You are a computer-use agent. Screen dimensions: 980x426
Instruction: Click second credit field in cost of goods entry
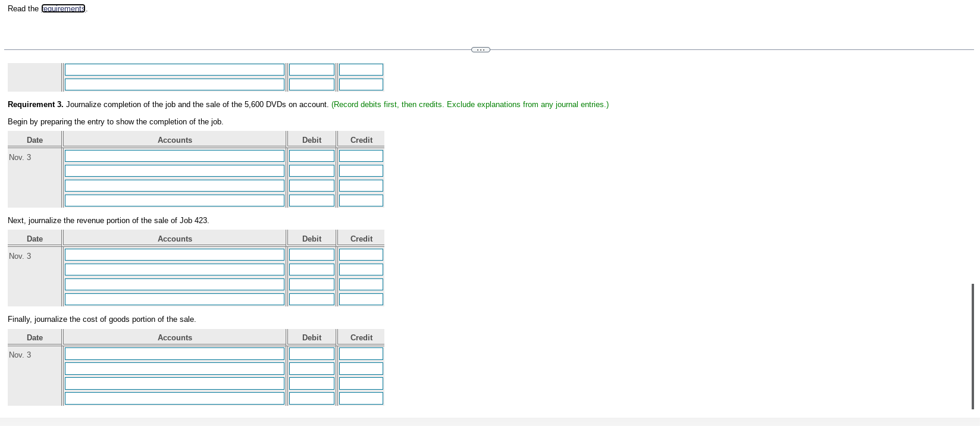point(361,368)
